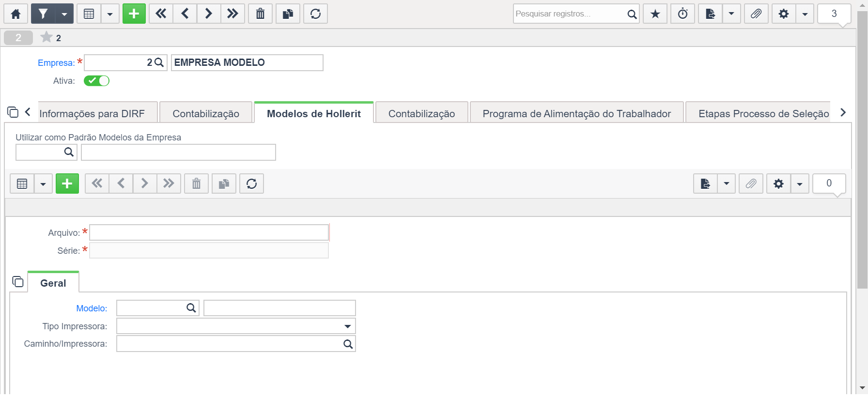Viewport: 868px width, 399px height.
Task: Click the Arquivo input field
Action: 209,232
